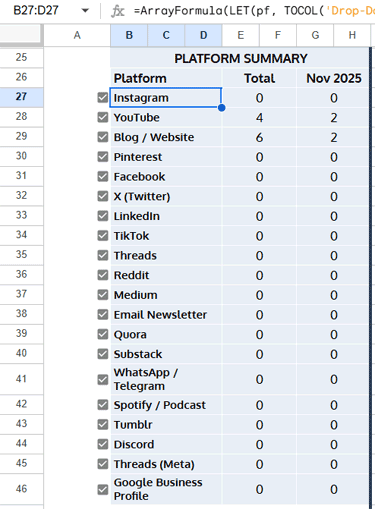Toggle the Tumblr checkbox
The image size is (375, 509).
coord(103,424)
